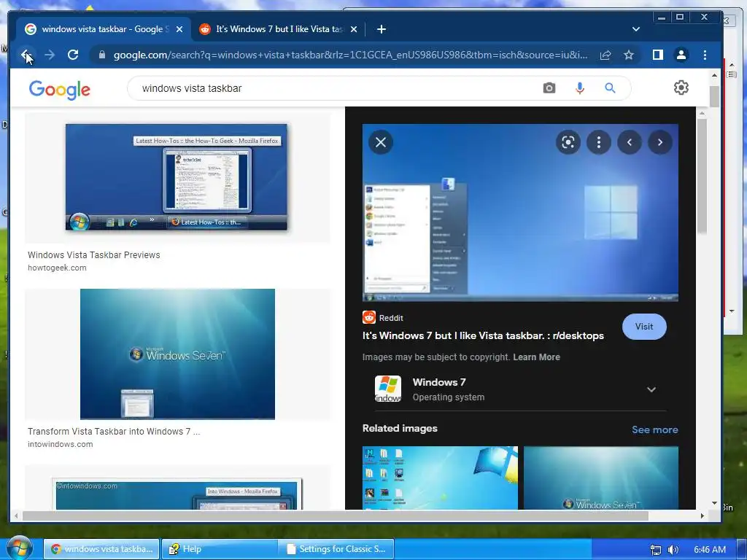
Task: Open the Reddit post title link
Action: pyautogui.click(x=483, y=335)
